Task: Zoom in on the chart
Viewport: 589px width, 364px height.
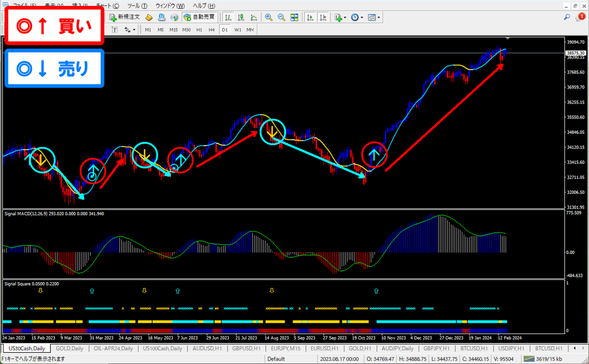Action: (269, 17)
